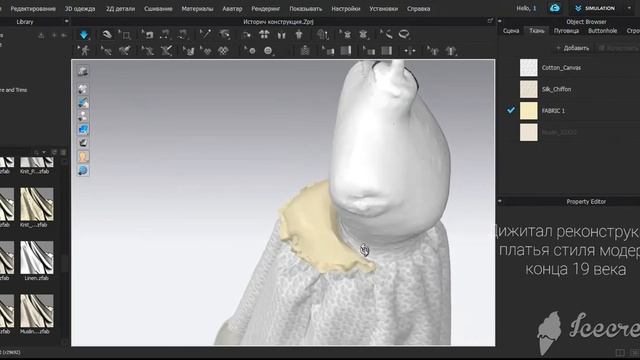The height and width of the screenshot is (360, 640).
Task: Start simulation with the blue arrow icon
Action: 84,35
